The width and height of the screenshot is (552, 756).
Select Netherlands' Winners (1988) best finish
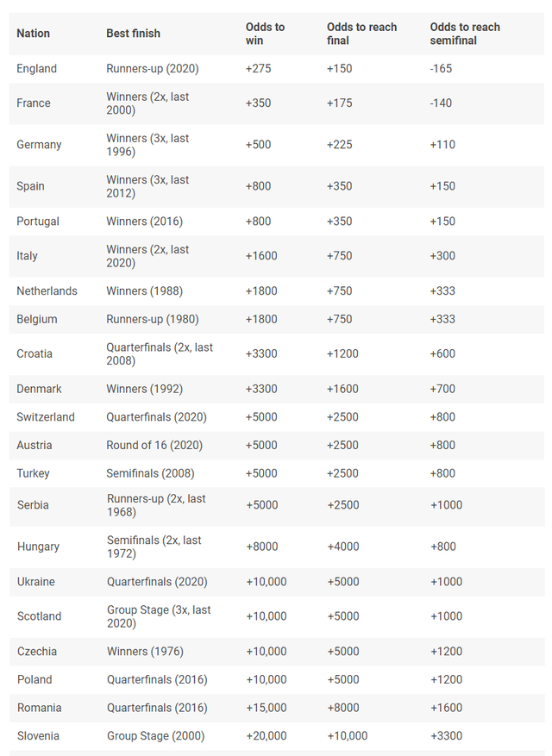[144, 291]
